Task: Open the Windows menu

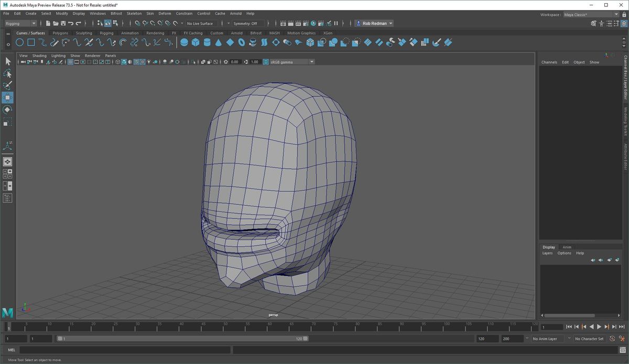Action: tap(97, 13)
